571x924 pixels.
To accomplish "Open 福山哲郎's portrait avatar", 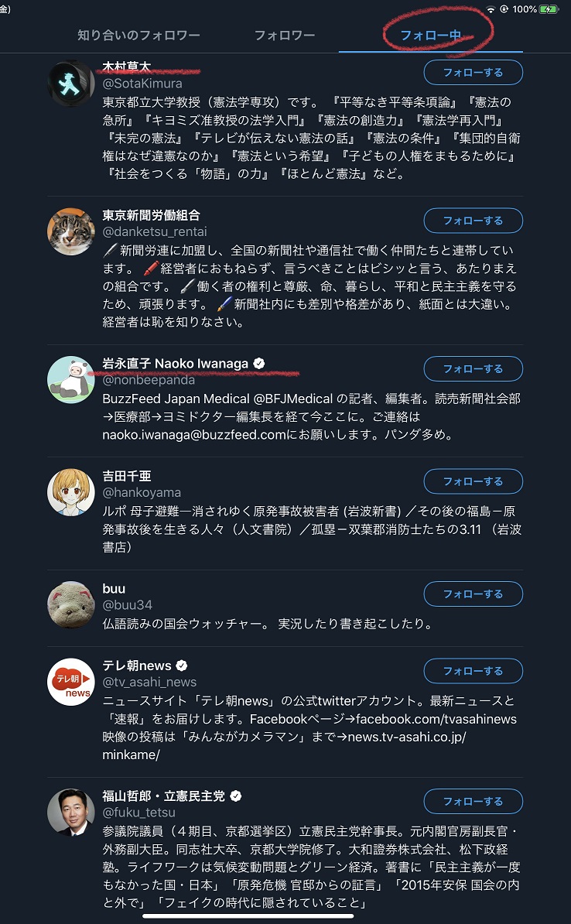I will 70,812.
